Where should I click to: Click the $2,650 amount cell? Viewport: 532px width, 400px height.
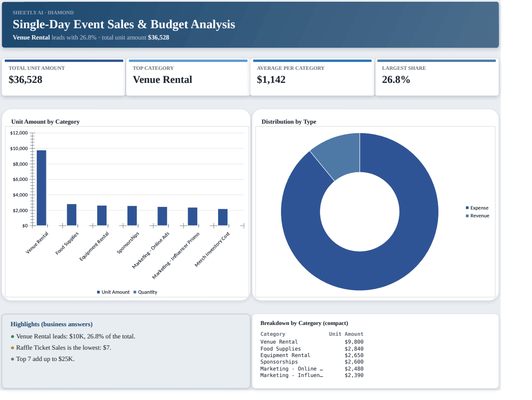(x=354, y=355)
